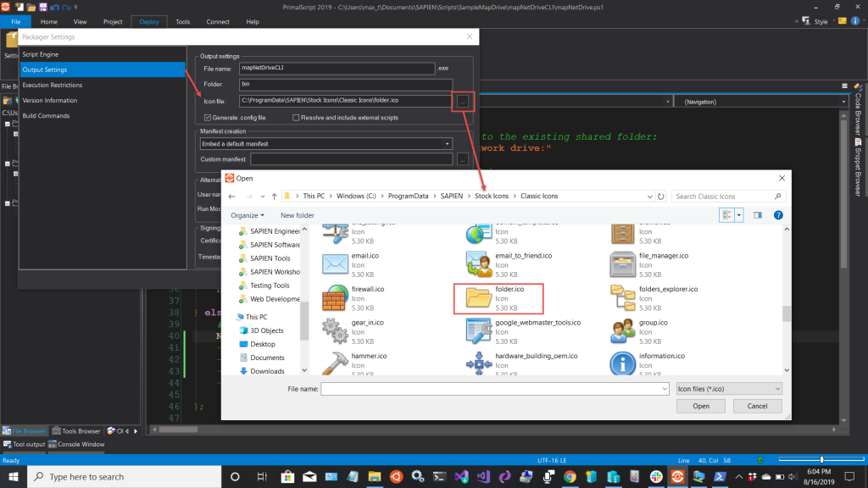
Task: Enable Resolve and include external scripts
Action: (x=296, y=118)
